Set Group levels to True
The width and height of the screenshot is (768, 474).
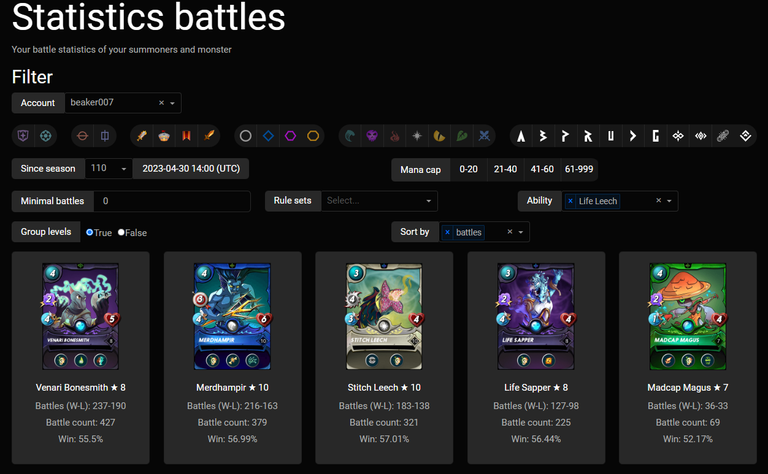coord(90,232)
